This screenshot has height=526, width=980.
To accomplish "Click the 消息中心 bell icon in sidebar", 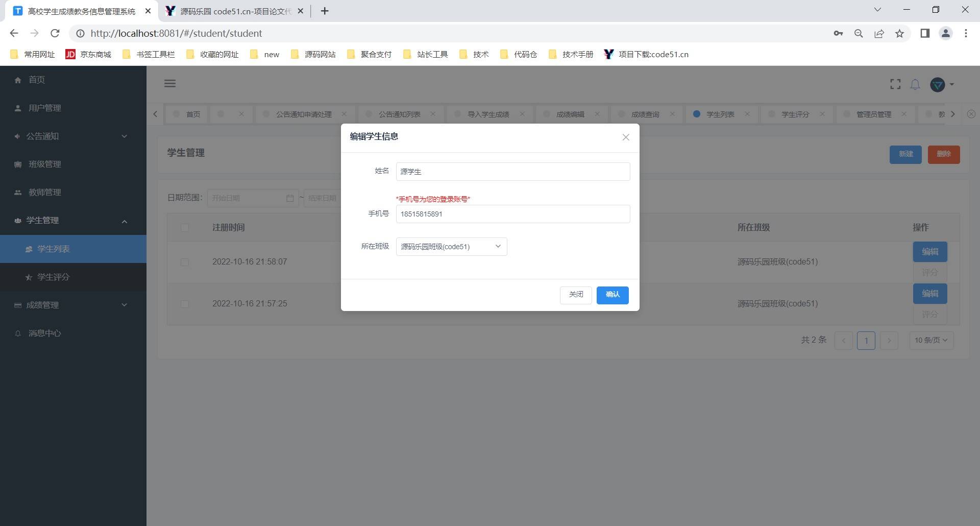I will [18, 333].
